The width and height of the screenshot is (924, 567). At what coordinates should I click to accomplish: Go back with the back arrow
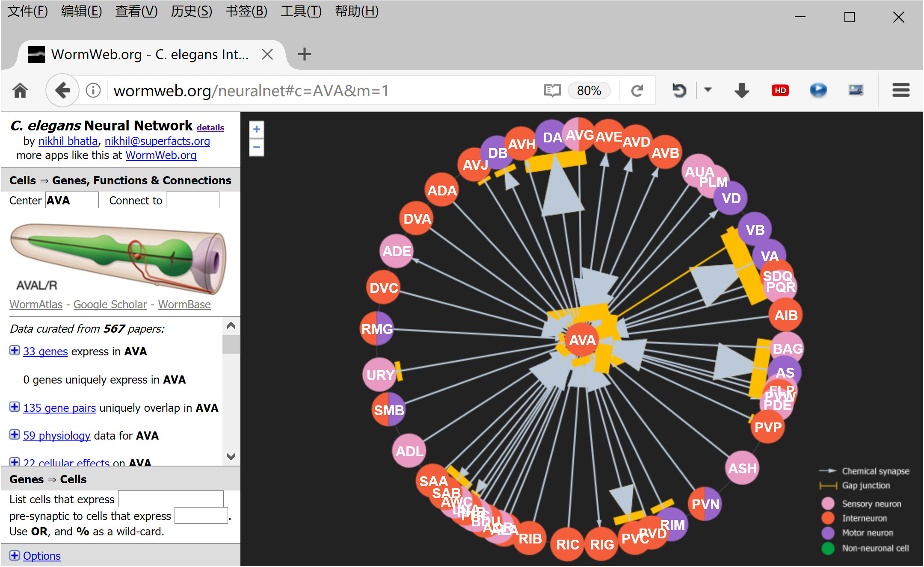click(x=62, y=91)
